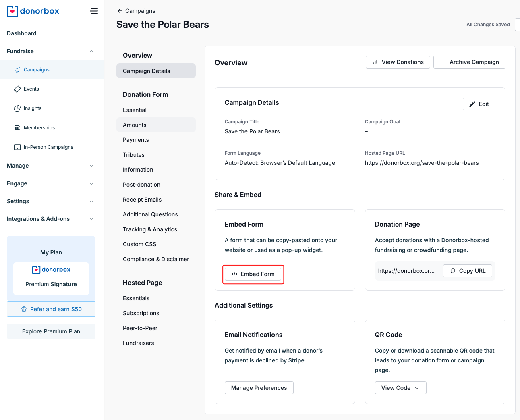Image resolution: width=520 pixels, height=420 pixels.
Task: Select the Peer-to-Peer menu item
Action: [x=140, y=328]
